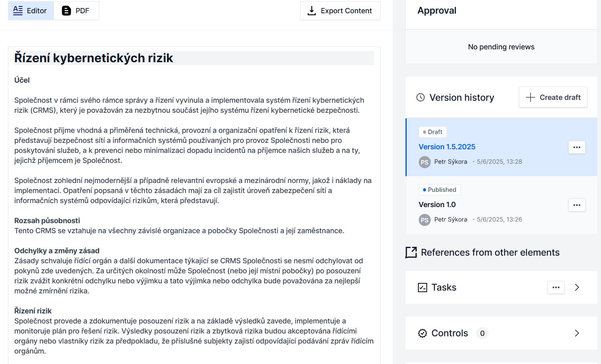
Task: Click paragraph starting Společnost v rámci svého rámce
Action: 189,105
